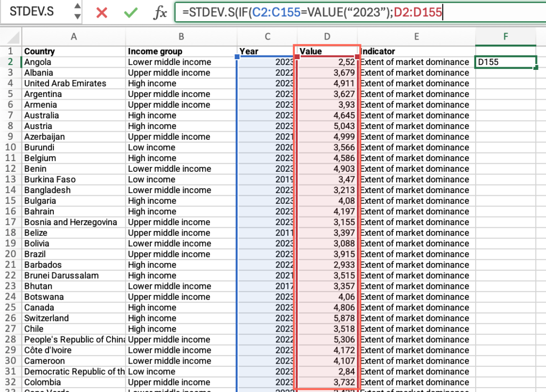Select the Benin cell
546x392 pixels.
pyautogui.click(x=74, y=169)
